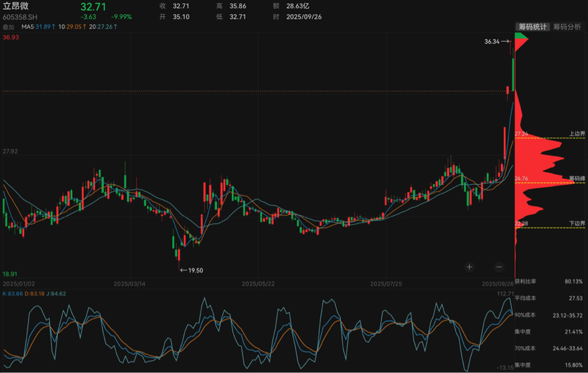
Task: Click the plus zoom-in chart icon
Action: pos(469,267)
